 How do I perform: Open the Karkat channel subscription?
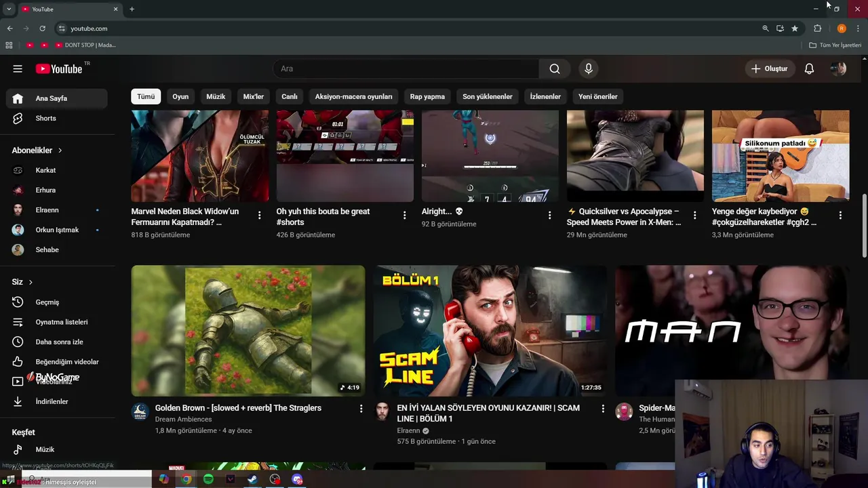57,170
